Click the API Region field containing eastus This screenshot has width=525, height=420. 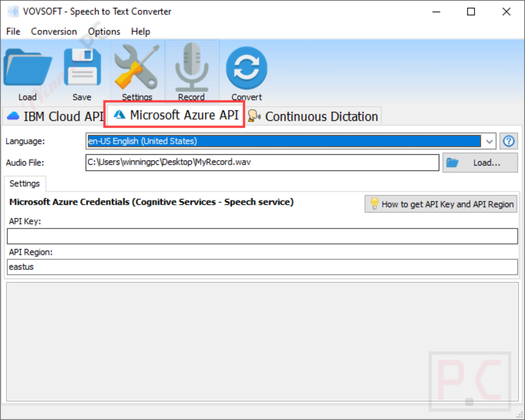point(262,267)
